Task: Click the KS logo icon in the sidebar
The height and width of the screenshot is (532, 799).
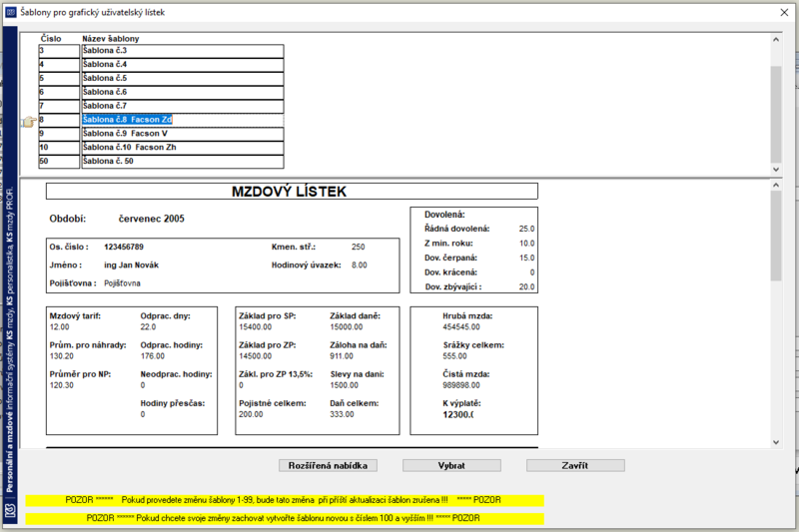Action: click(10, 511)
